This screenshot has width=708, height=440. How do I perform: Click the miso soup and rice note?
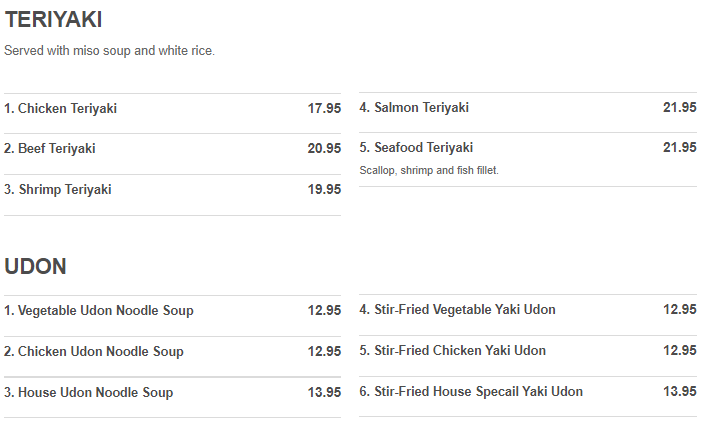tap(109, 51)
